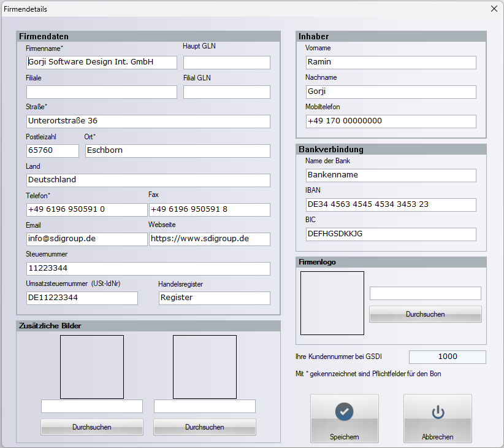This screenshot has width=504, height=448.
Task: Click into the Haupt GLN field
Action: [227, 63]
